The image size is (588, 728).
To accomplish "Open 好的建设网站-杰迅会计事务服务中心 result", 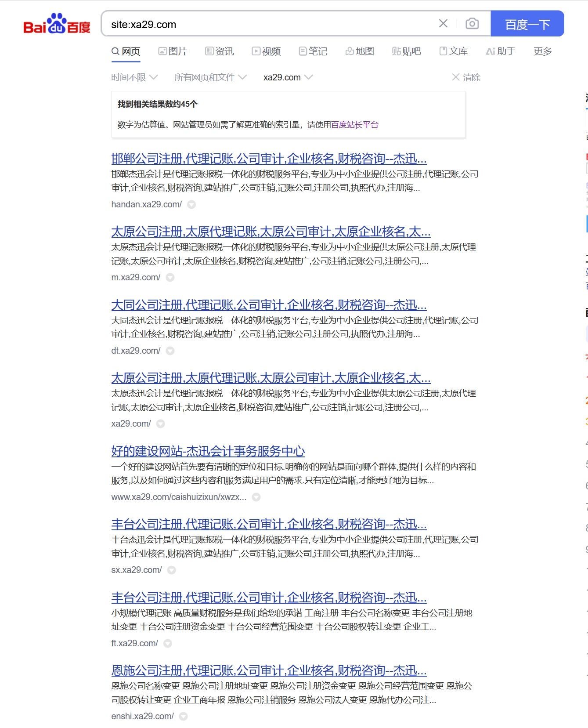I will pyautogui.click(x=208, y=451).
